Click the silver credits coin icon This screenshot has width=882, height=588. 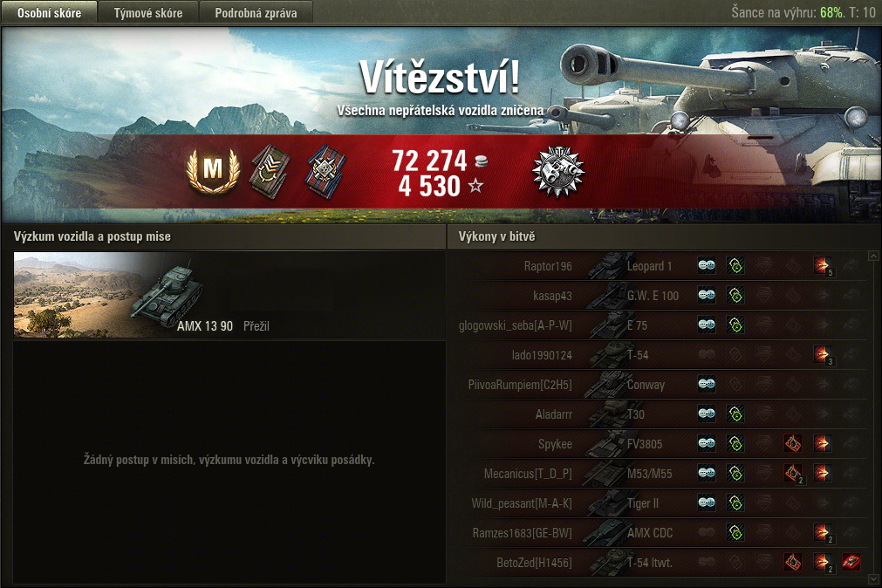tap(482, 162)
